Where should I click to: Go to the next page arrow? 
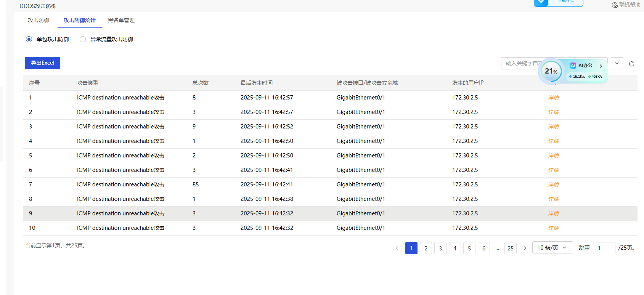tap(525, 248)
